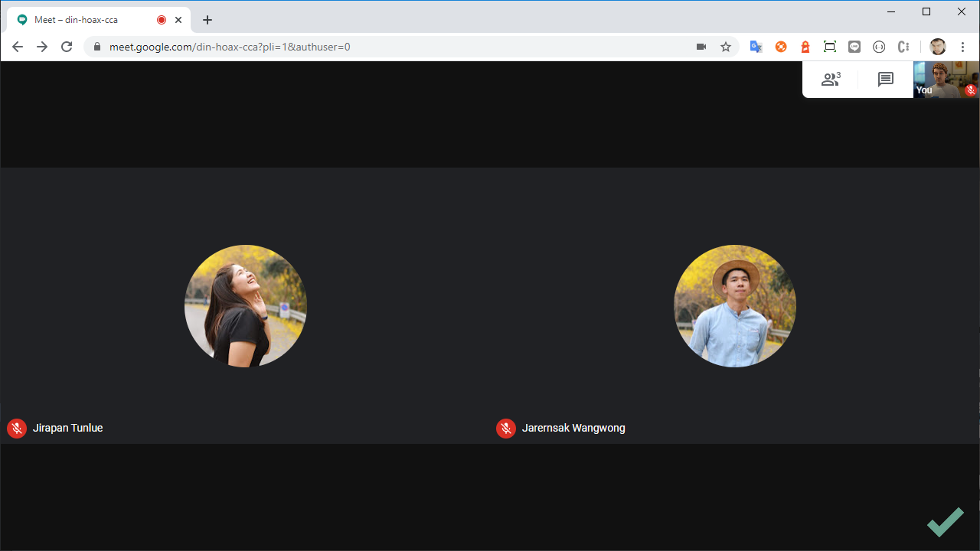The width and height of the screenshot is (980, 551).
Task: Select Jarernsak Wangwong's profile picture
Action: (x=735, y=306)
